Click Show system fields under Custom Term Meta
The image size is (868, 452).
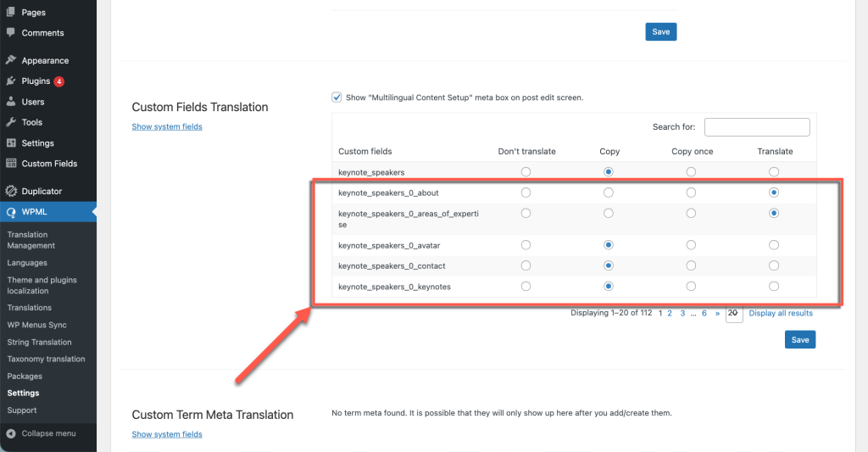[167, 434]
